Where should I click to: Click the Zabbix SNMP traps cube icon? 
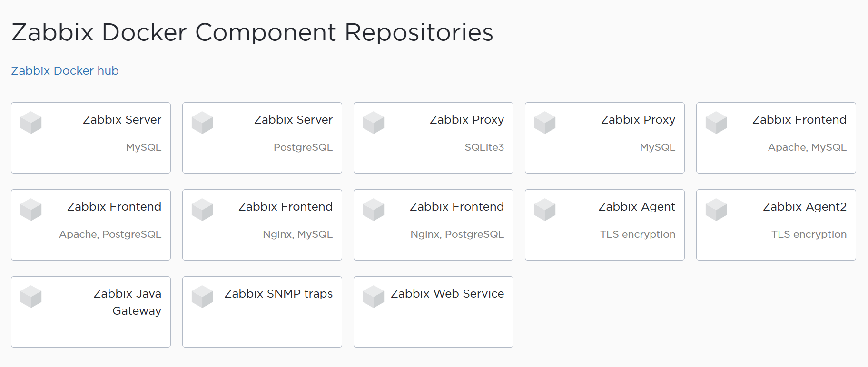pyautogui.click(x=202, y=297)
